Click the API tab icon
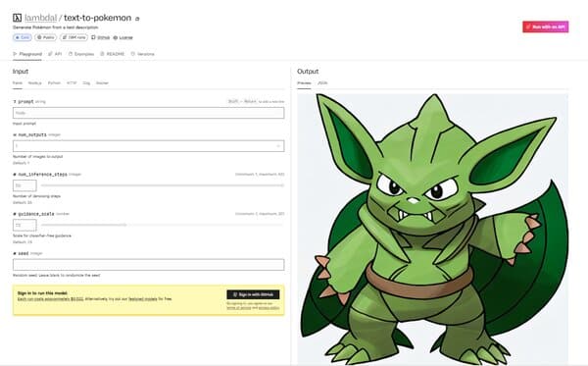 [x=50, y=54]
